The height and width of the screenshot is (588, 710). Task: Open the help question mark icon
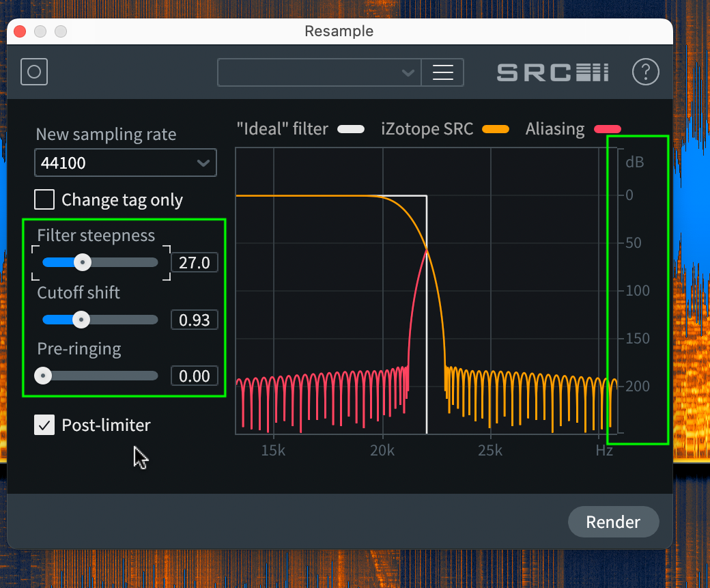click(645, 72)
